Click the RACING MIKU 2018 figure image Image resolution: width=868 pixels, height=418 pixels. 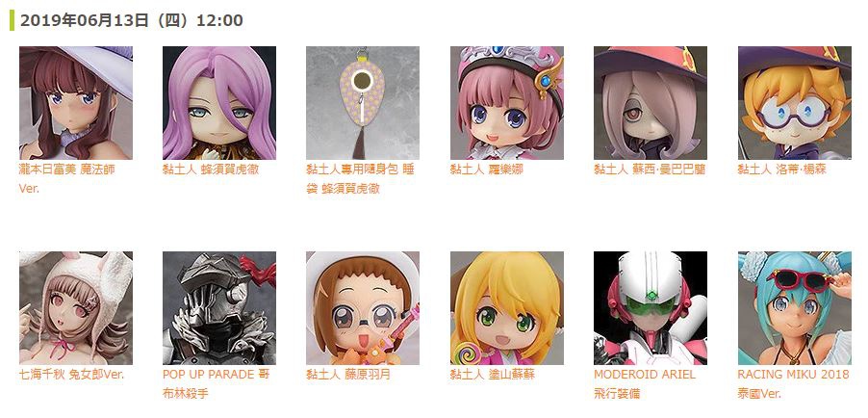[x=794, y=308]
